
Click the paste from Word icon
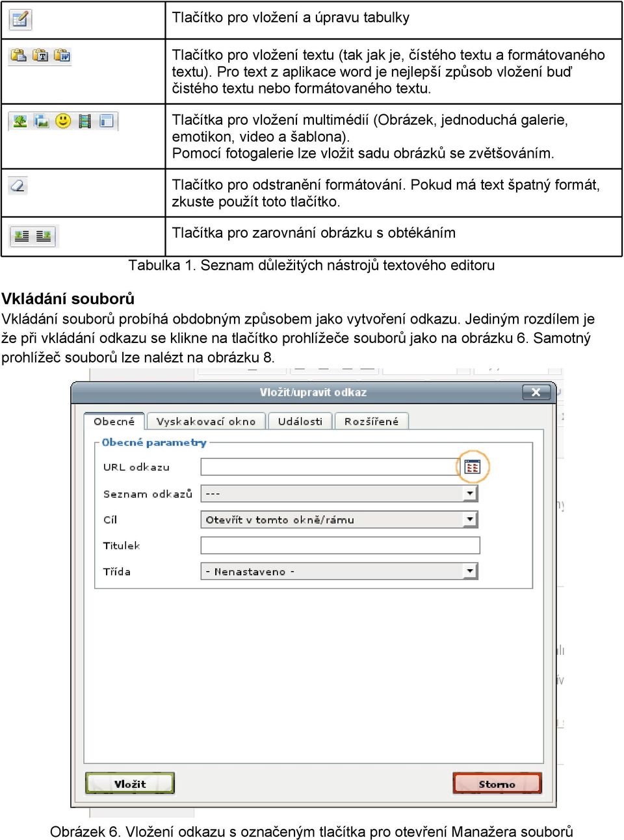62,56
